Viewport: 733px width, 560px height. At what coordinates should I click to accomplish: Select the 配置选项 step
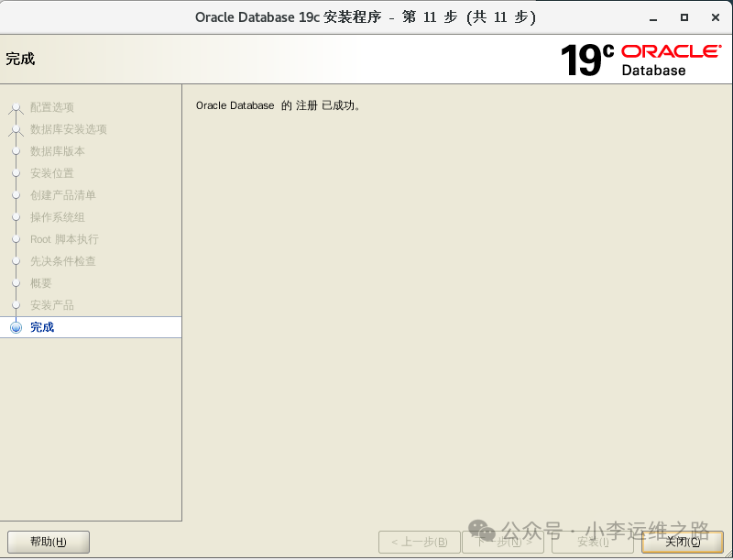[52, 107]
